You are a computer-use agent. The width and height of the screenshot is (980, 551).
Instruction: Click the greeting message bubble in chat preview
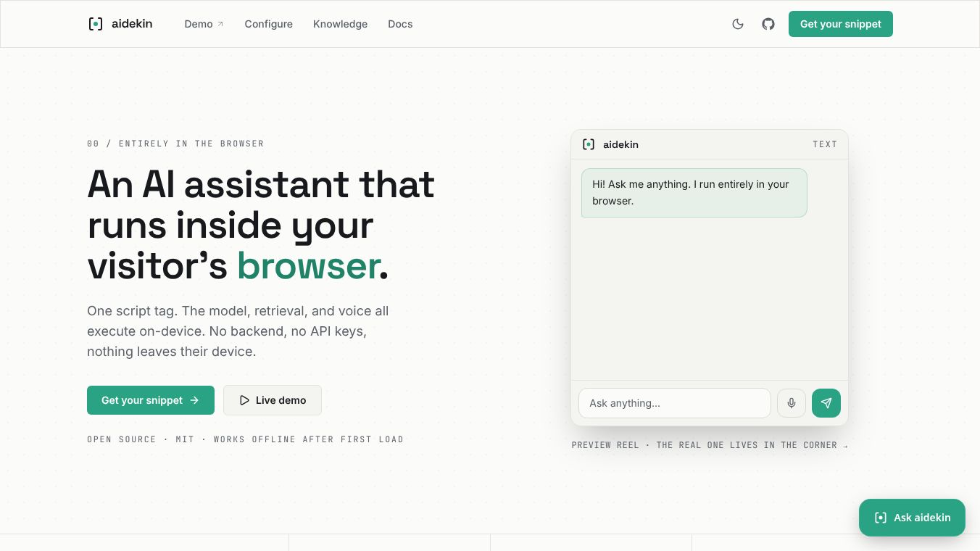694,193
